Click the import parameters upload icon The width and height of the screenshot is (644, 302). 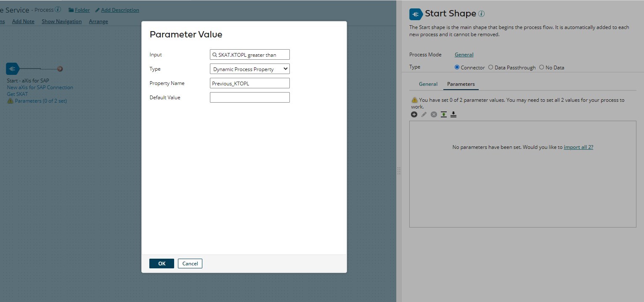[443, 114]
